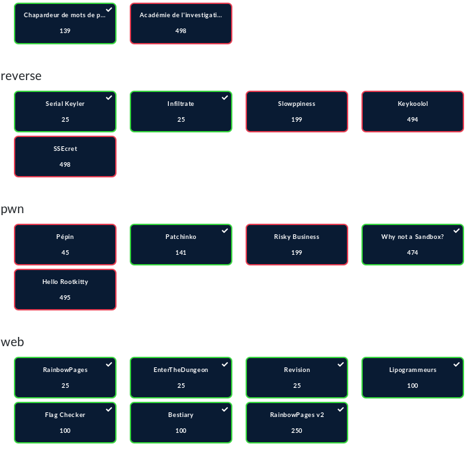
Task: Select the Patchinko challenge card
Action: pyautogui.click(x=181, y=244)
